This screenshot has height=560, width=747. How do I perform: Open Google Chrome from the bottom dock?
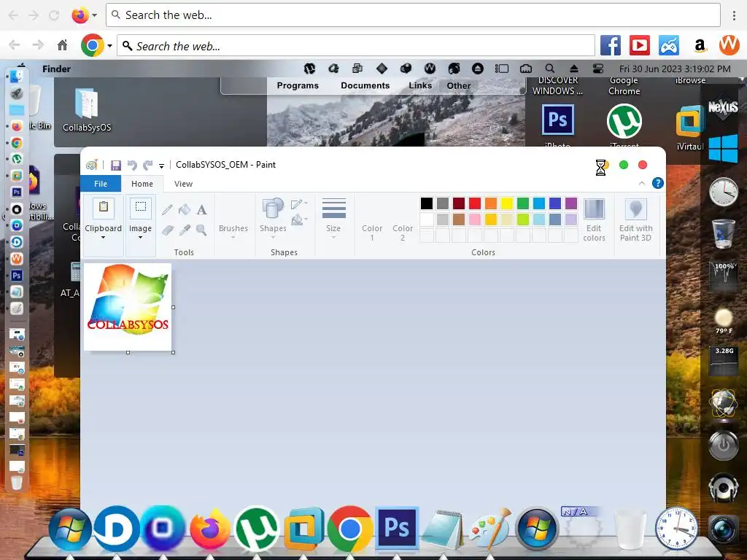[350, 529]
